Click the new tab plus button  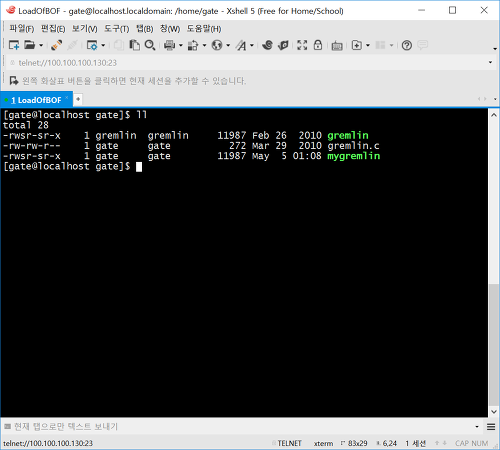tap(78, 99)
